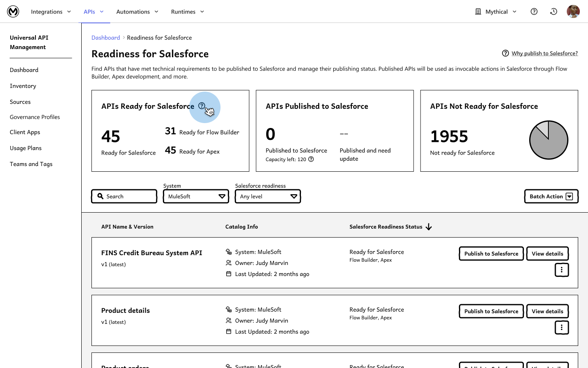Expand the Runtimes menu

click(x=188, y=11)
